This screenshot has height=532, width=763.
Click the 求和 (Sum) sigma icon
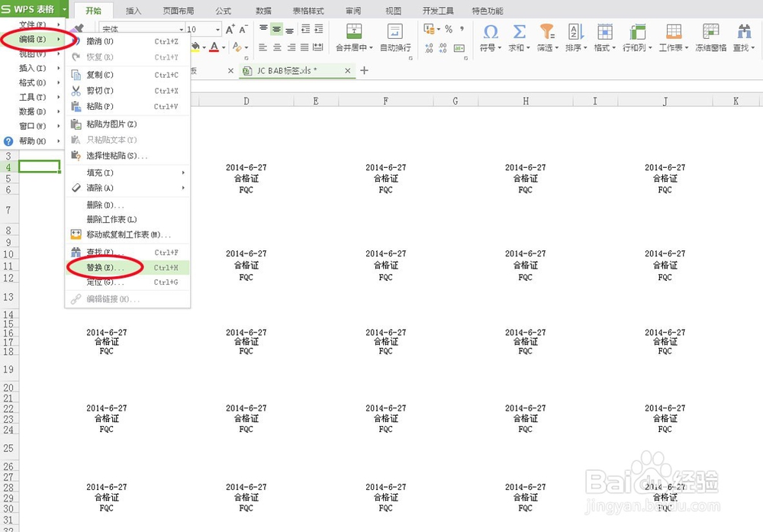[519, 32]
